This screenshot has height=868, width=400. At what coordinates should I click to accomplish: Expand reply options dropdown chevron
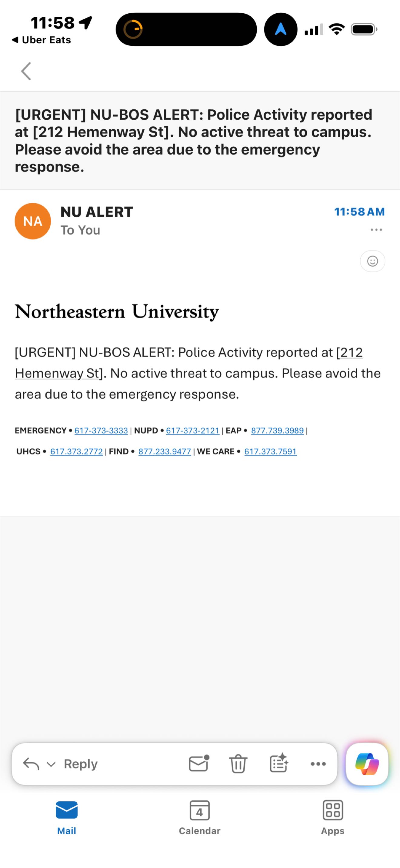pos(51,764)
